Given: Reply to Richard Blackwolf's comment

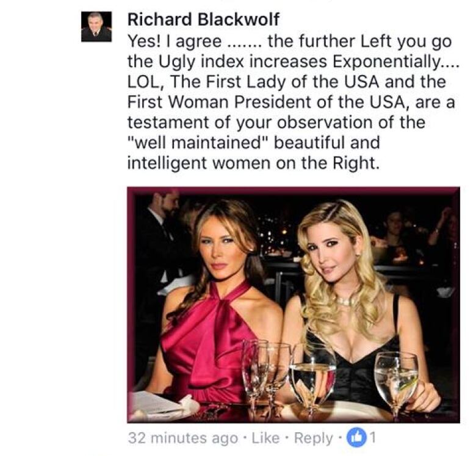Looking at the screenshot, I should (313, 438).
